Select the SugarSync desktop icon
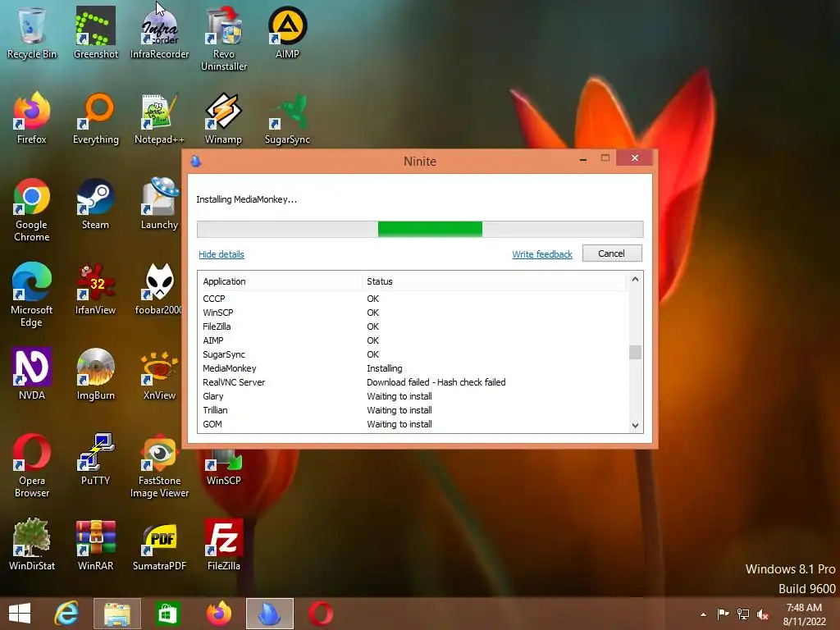 (288, 118)
